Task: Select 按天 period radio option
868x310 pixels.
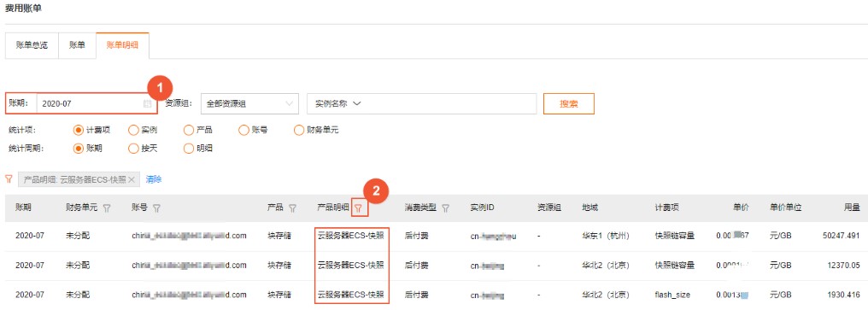Action: pos(133,149)
